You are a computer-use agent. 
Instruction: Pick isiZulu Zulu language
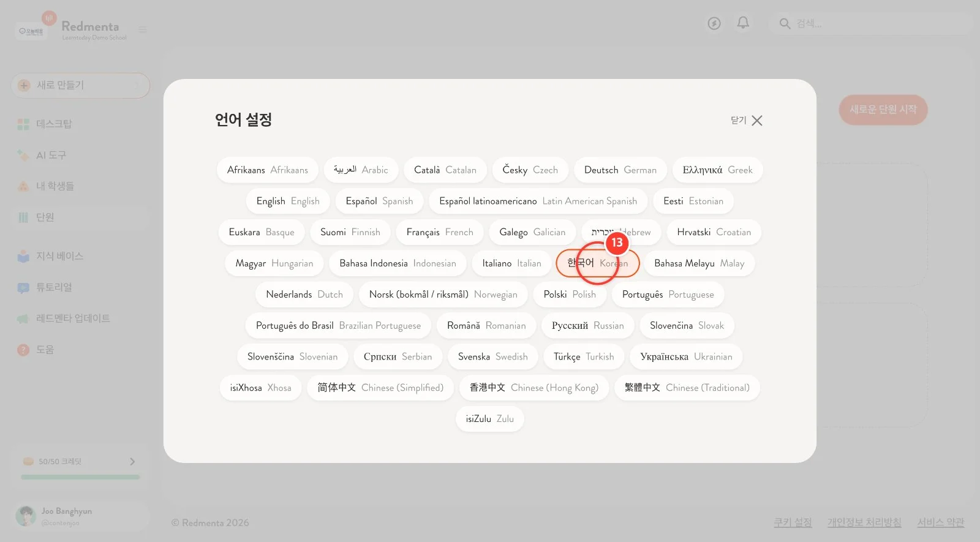point(489,419)
